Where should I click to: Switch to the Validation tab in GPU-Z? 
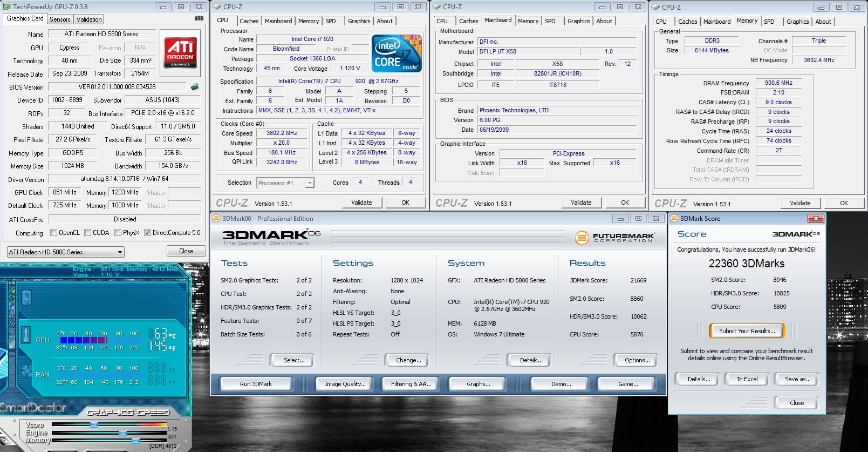89,19
